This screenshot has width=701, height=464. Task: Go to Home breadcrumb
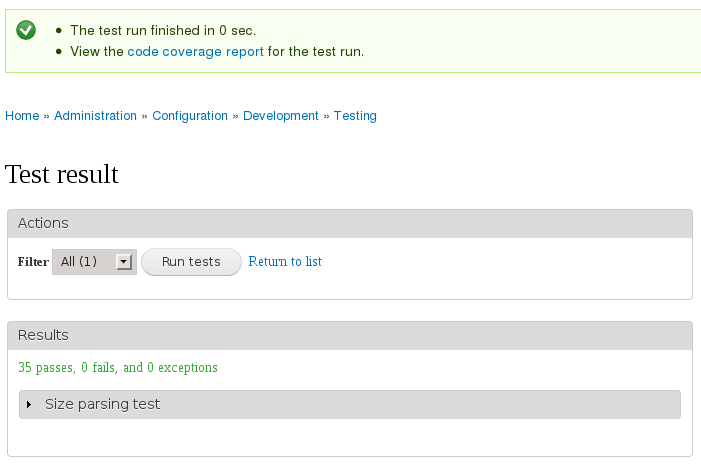22,115
